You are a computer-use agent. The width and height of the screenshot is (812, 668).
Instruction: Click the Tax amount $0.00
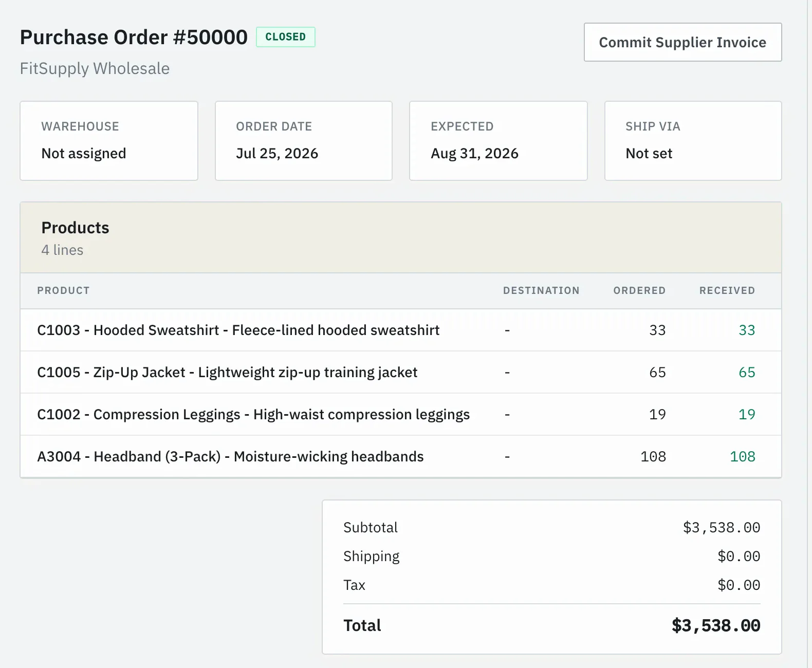[x=739, y=585]
